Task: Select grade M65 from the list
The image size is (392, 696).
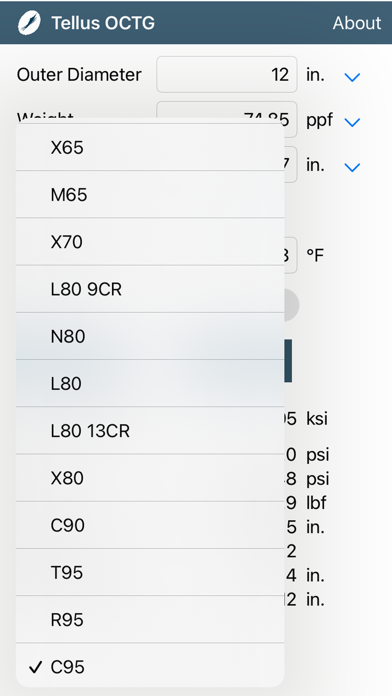Action: pos(150,194)
